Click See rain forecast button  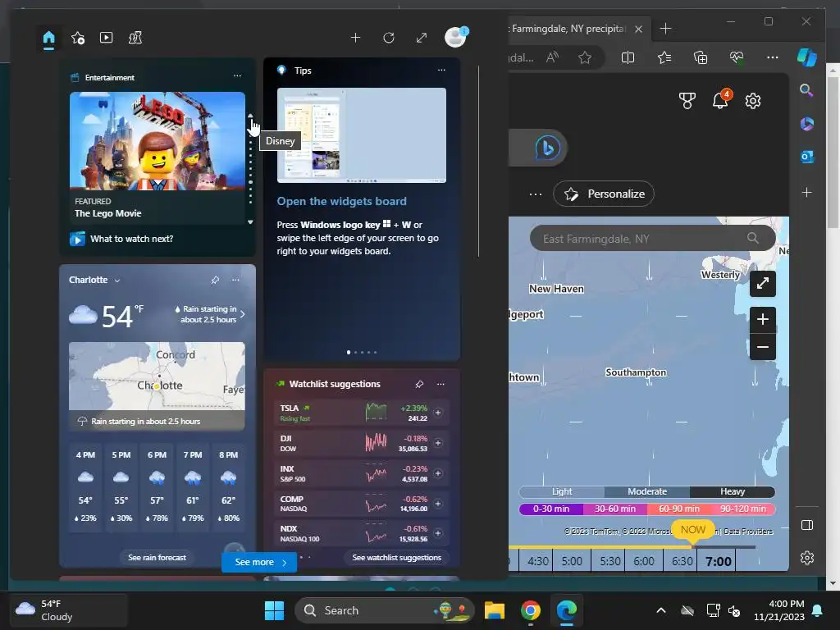pos(157,558)
